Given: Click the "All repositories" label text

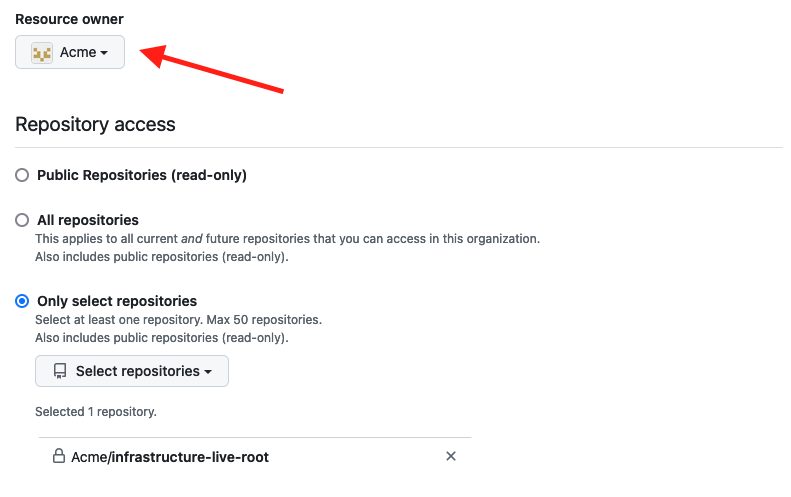Looking at the screenshot, I should point(88,220).
